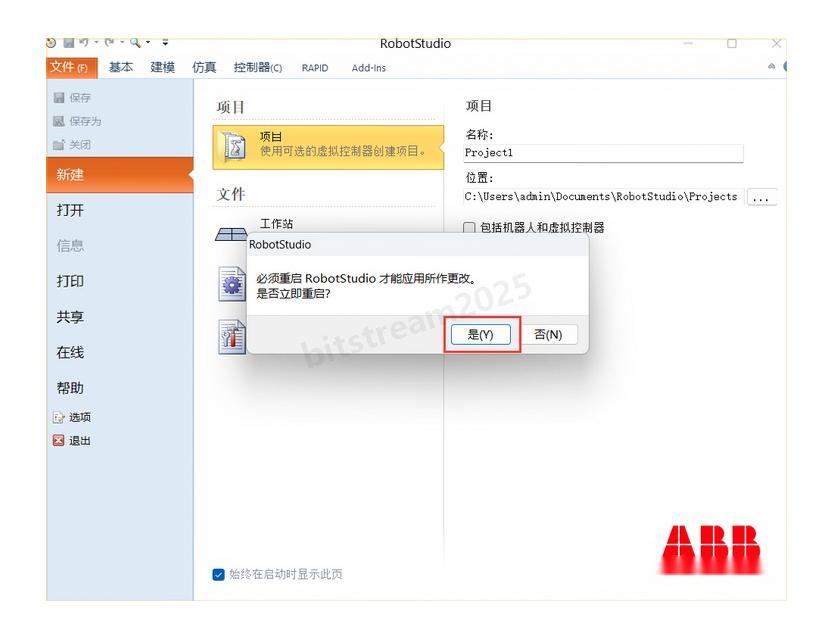The image size is (834, 640).
Task: Click the Save icon on quick access toolbar
Action: (x=70, y=40)
